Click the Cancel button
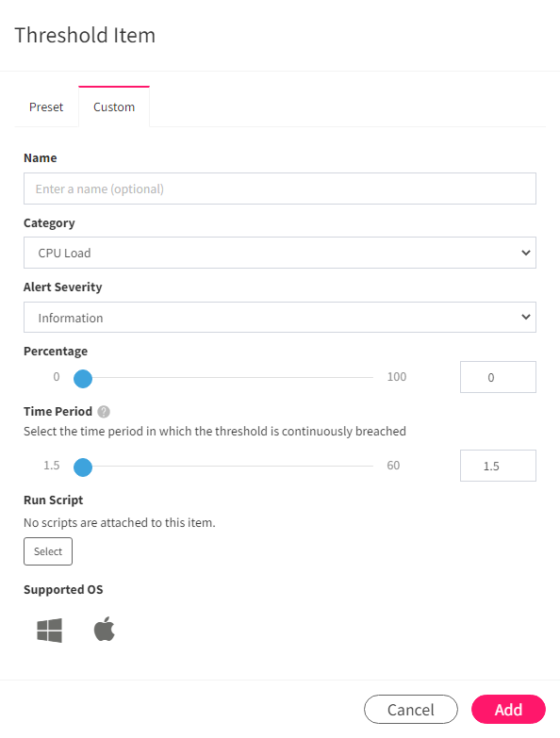The height and width of the screenshot is (738, 560). click(x=411, y=710)
